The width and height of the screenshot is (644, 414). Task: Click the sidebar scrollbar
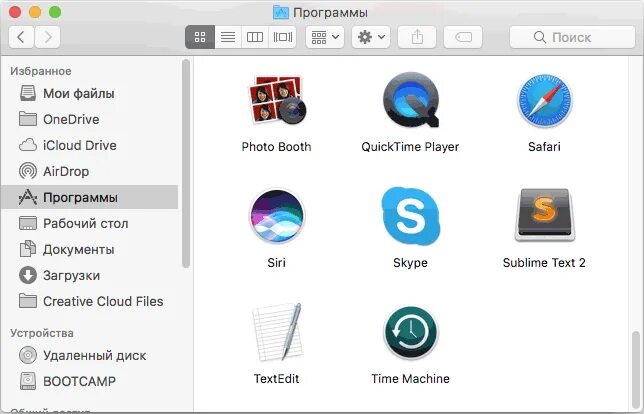tap(186, 163)
